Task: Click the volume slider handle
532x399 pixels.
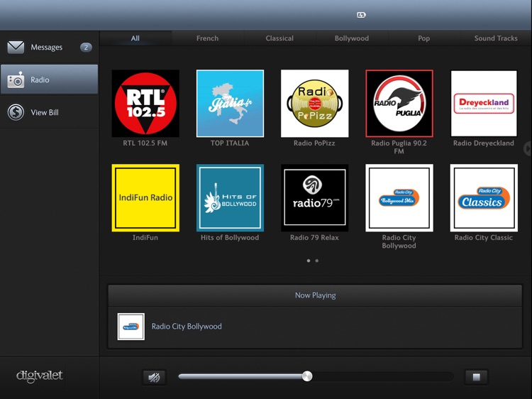Action: pos(307,376)
